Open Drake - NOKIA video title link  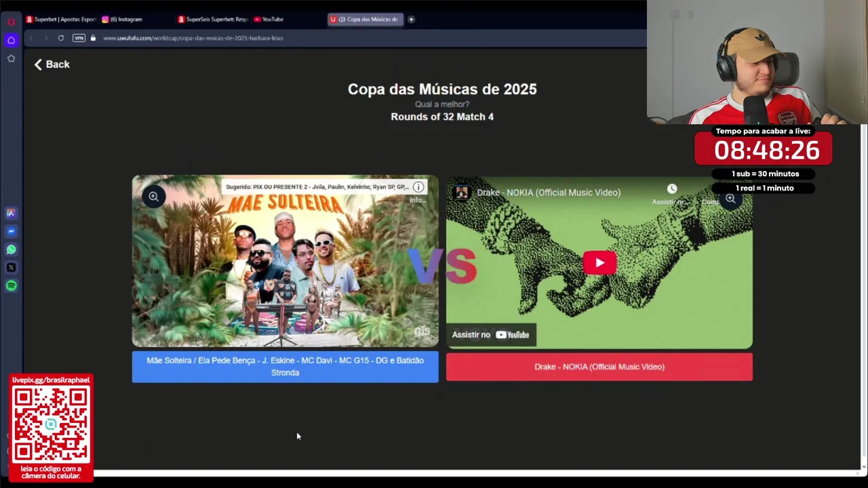pos(549,192)
